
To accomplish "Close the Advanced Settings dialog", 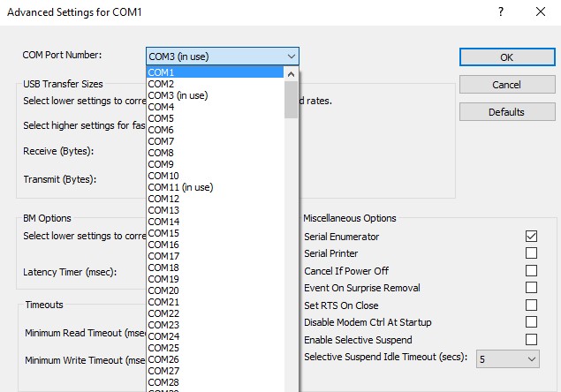I will 541,12.
